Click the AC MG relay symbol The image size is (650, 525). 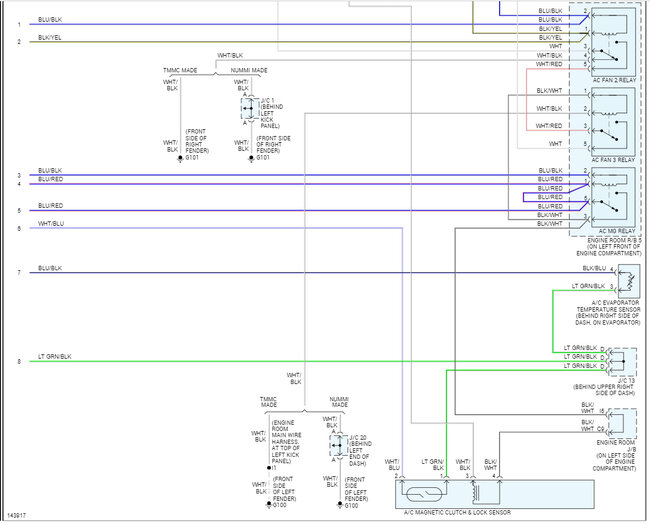pos(614,197)
